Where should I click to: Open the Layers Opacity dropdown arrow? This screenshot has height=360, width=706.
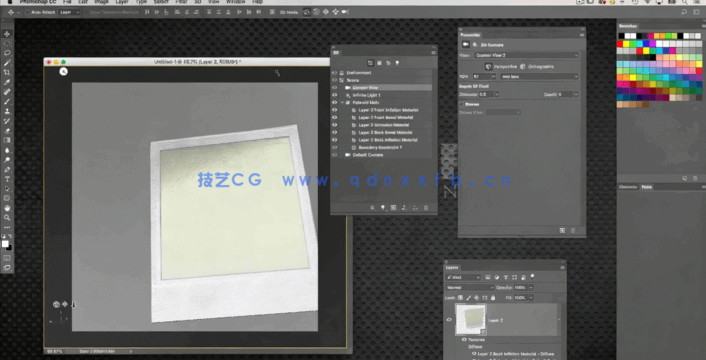click(x=531, y=288)
